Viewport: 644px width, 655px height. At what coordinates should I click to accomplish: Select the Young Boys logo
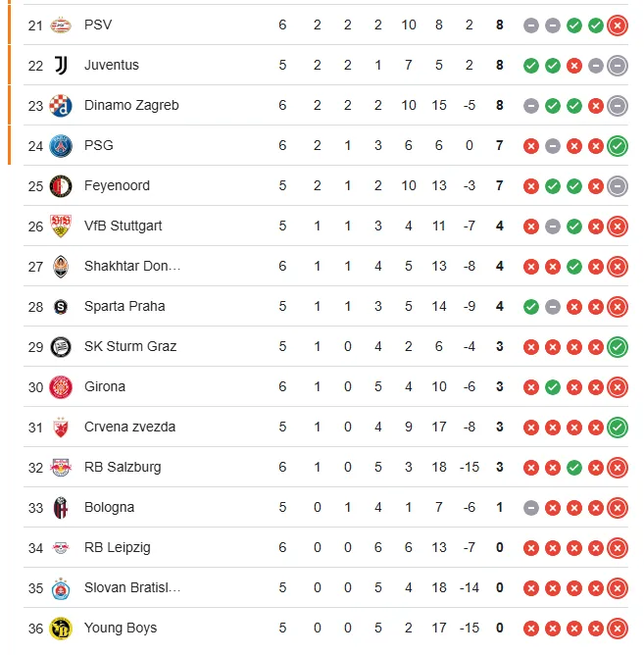[x=61, y=629]
